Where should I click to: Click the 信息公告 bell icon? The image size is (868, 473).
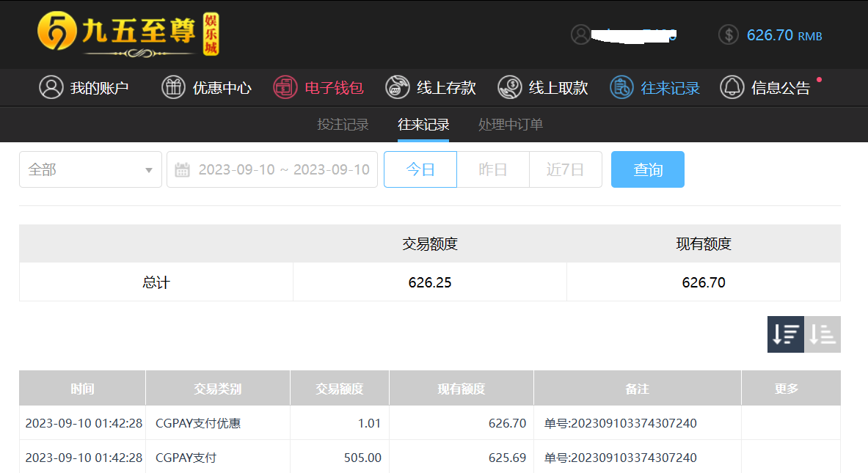coord(732,87)
